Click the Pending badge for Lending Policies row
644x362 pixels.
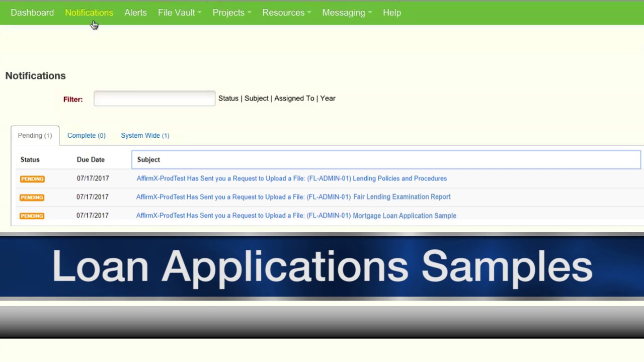tap(32, 179)
